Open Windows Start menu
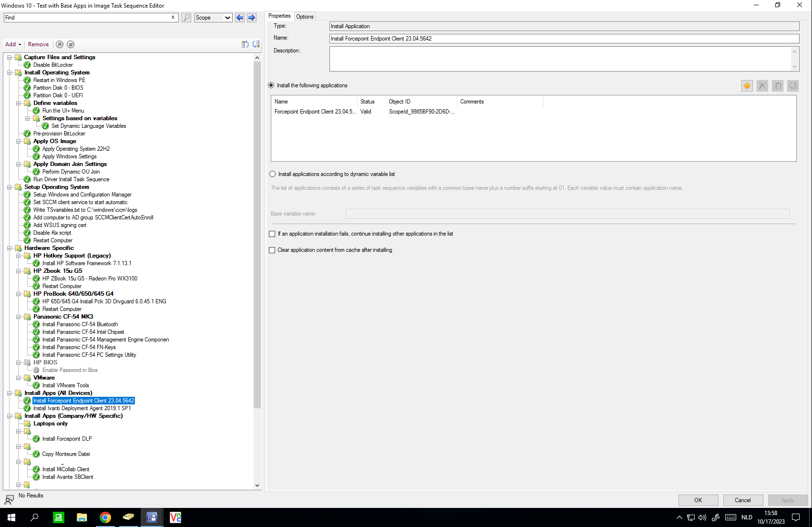Viewport: 812px width, 527px height. pos(11,517)
